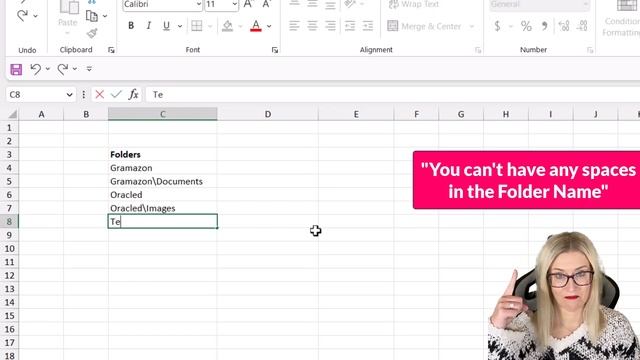Decrease font size icon
640x360 pixels.
pos(266,4)
